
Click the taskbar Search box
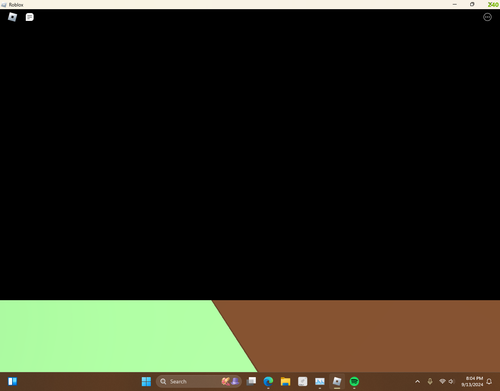(199, 381)
